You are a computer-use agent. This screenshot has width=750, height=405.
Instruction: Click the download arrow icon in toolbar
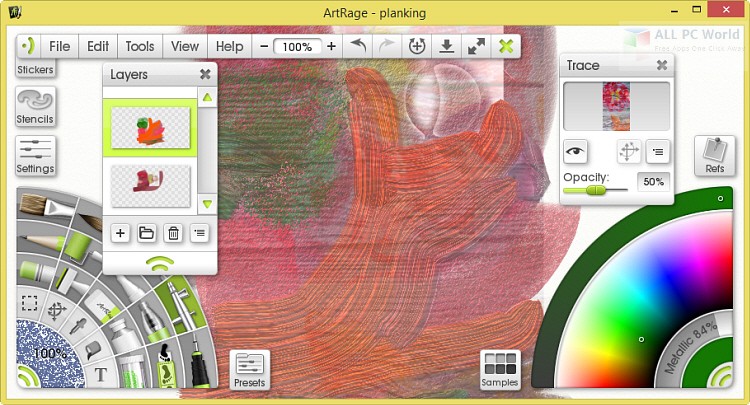(446, 46)
